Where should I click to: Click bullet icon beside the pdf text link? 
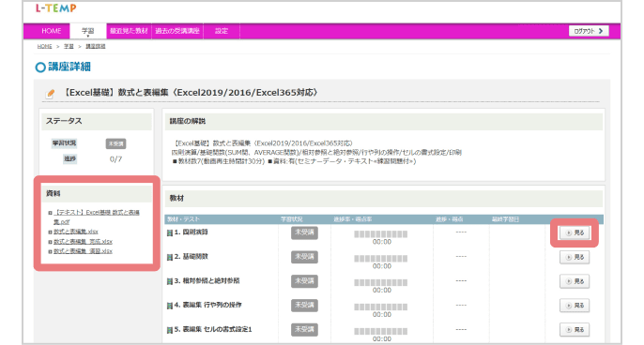pyautogui.click(x=50, y=213)
